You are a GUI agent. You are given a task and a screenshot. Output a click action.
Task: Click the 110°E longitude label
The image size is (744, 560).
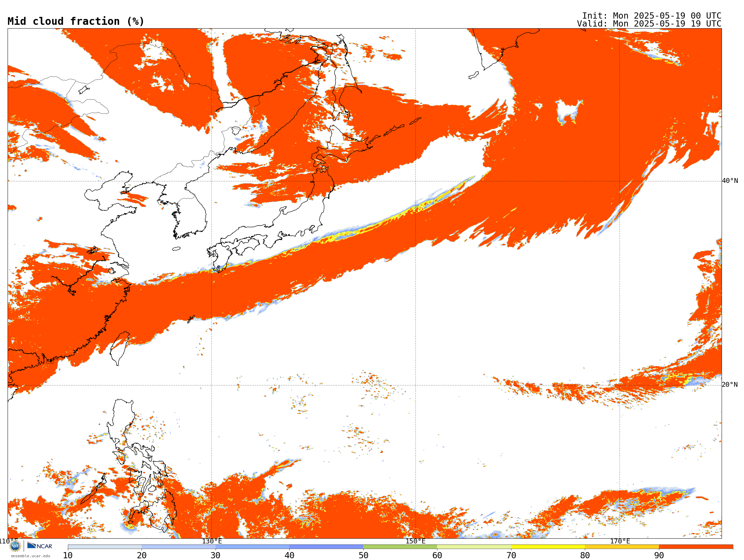(x=8, y=541)
